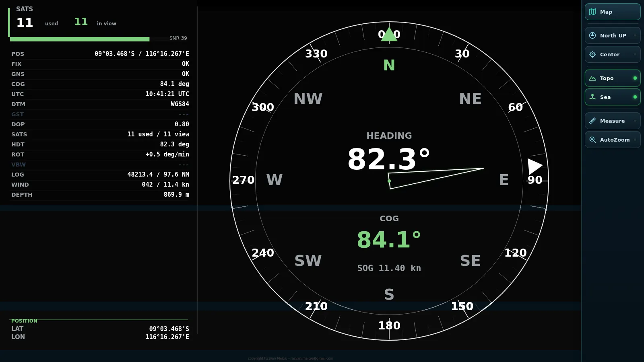644x362 pixels.
Task: Click the HDT 82.3 deg value
Action: coord(175,144)
